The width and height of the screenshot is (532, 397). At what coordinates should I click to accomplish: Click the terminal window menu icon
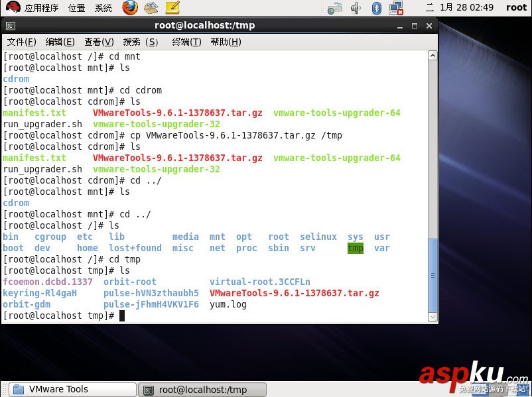pyautogui.click(x=11, y=26)
